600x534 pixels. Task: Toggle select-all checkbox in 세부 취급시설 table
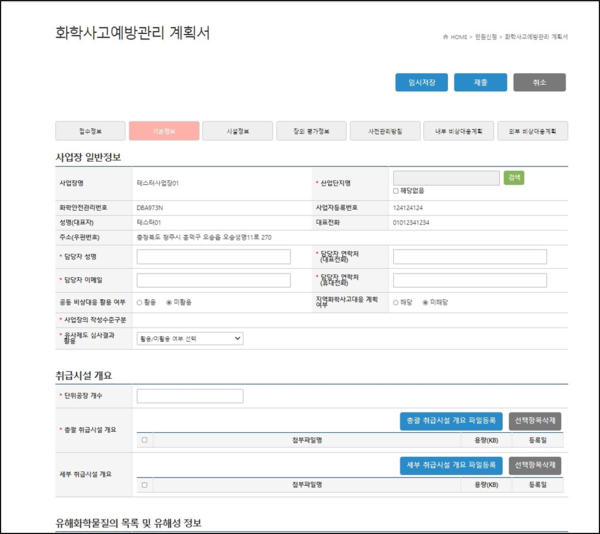[145, 485]
